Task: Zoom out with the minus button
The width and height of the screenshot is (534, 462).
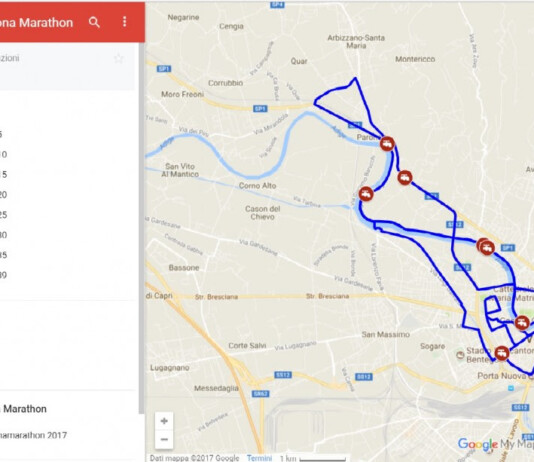Action: point(164,440)
